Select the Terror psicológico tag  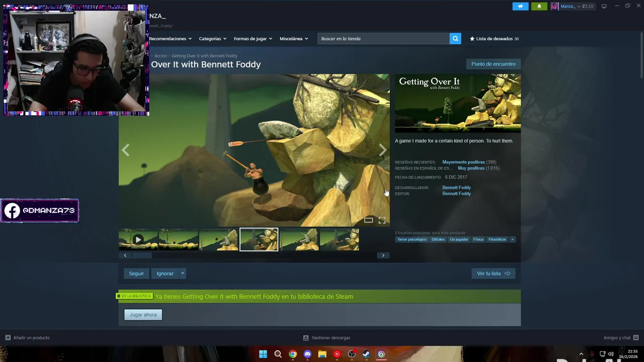click(412, 239)
